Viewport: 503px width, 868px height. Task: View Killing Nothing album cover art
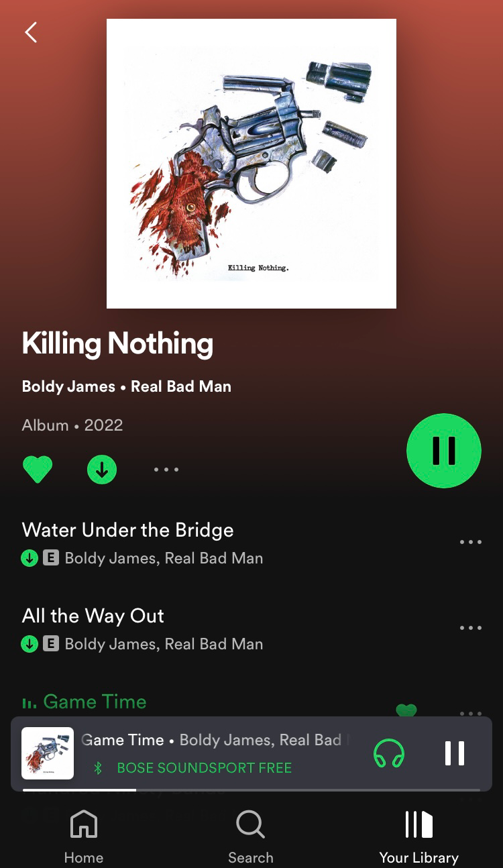[251, 164]
